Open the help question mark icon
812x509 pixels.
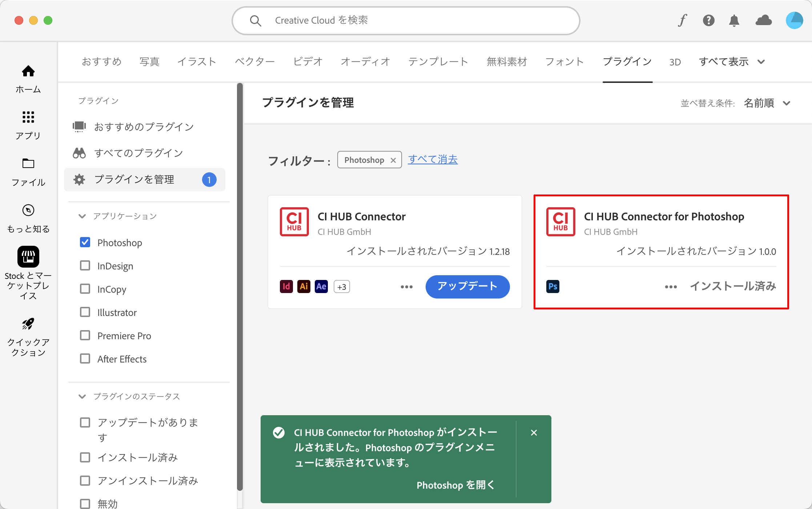(x=708, y=20)
